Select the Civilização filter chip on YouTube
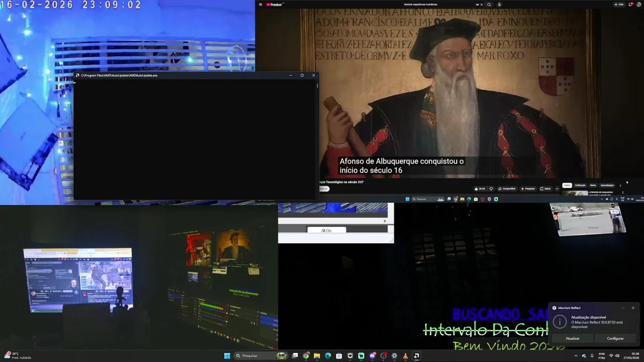This screenshot has width=644, height=362. (580, 185)
